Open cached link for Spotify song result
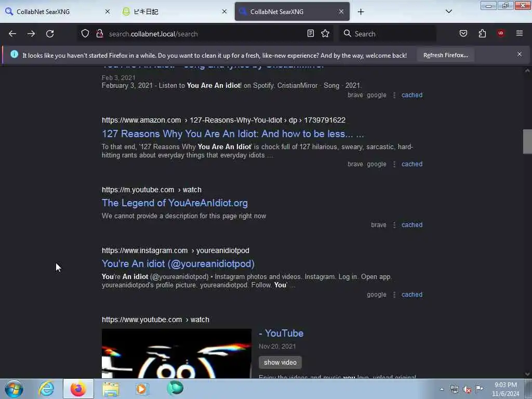This screenshot has width=532, height=399. [412, 95]
